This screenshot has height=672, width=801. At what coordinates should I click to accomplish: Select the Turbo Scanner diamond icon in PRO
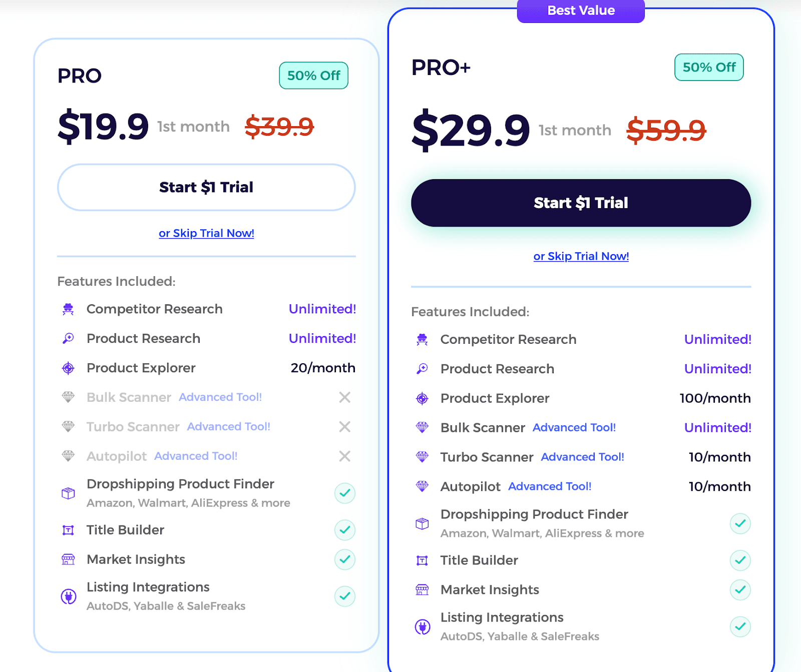click(x=68, y=426)
